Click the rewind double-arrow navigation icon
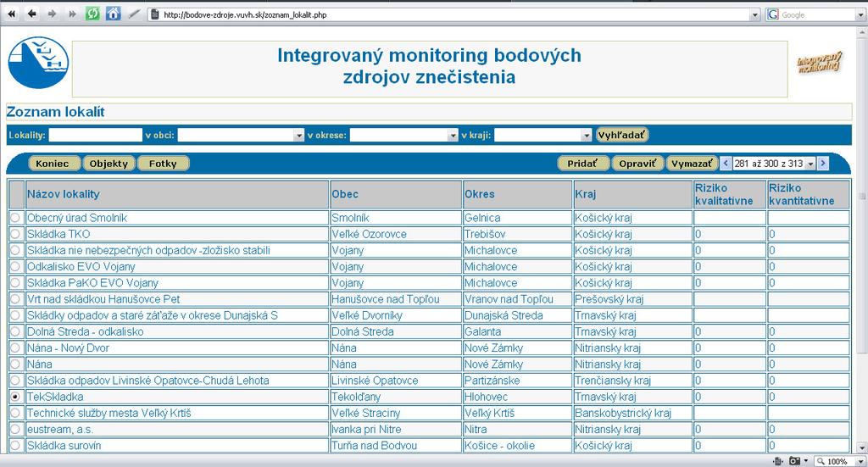The image size is (868, 467). (11, 14)
